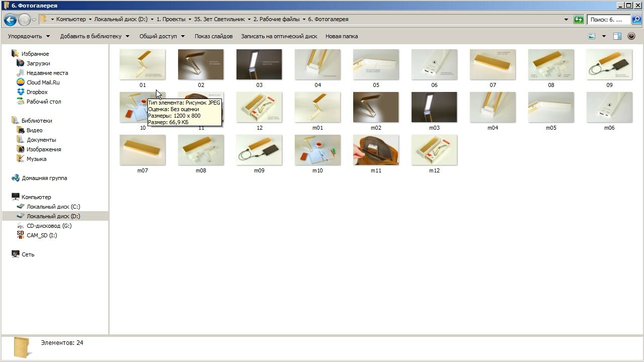Viewport: 644px width, 362px height.
Task: Open view options dropdown arrow
Action: [x=604, y=36]
